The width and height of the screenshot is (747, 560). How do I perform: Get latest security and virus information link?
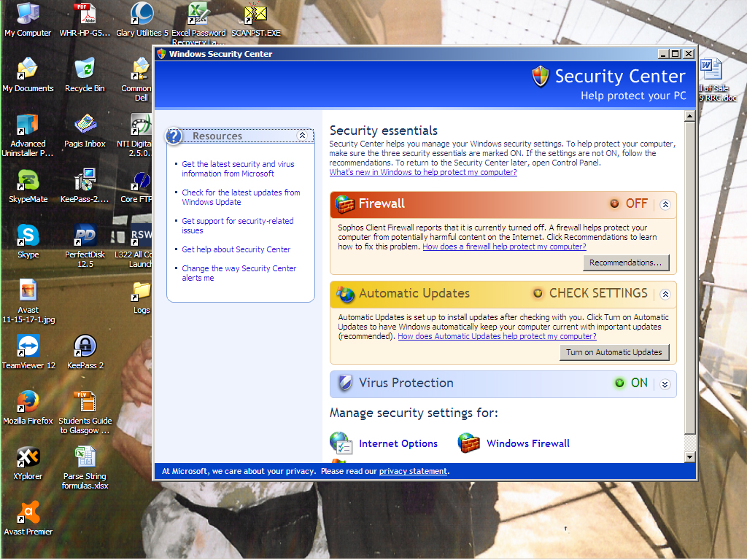[238, 168]
